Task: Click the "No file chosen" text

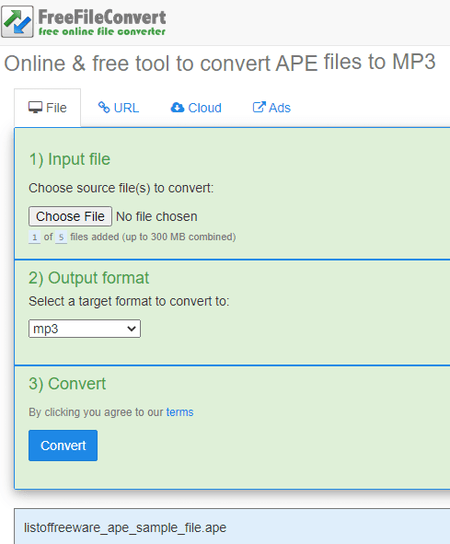Action: point(157,216)
